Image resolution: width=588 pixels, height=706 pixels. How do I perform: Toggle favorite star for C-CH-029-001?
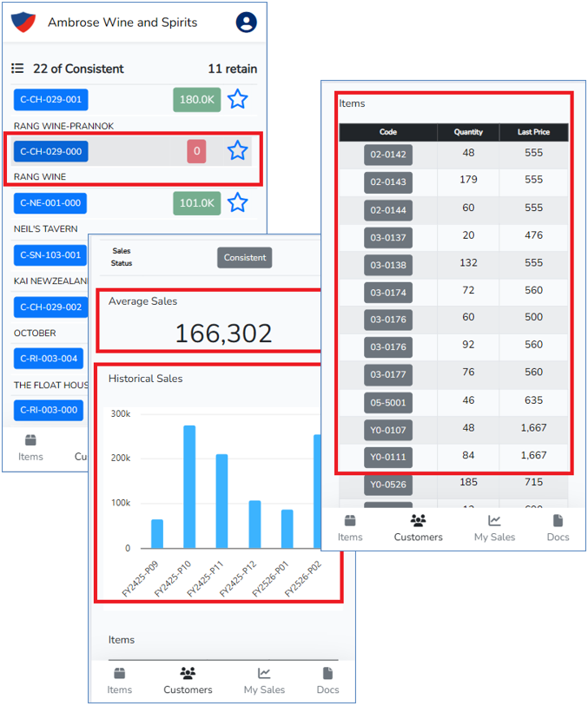[237, 99]
